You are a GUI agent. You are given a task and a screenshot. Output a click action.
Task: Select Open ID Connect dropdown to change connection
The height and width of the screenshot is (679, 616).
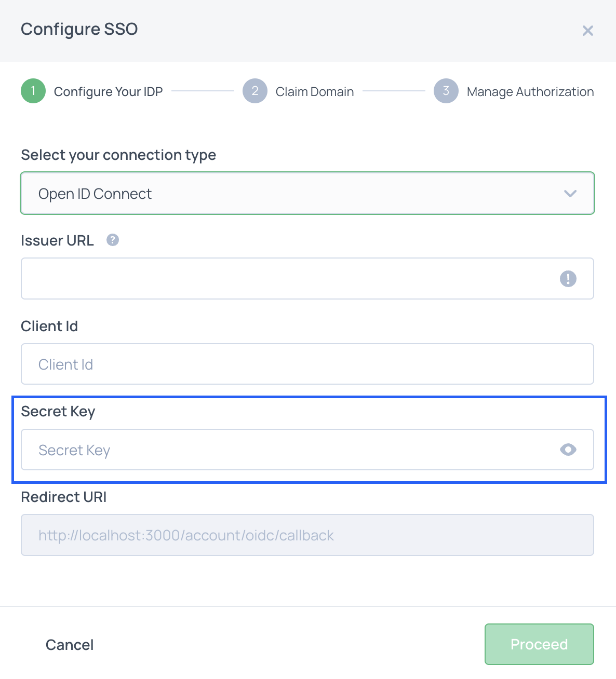pos(307,193)
